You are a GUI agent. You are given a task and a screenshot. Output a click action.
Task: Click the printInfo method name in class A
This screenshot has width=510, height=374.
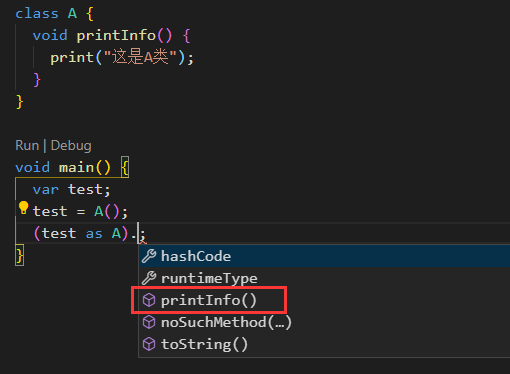click(x=116, y=35)
